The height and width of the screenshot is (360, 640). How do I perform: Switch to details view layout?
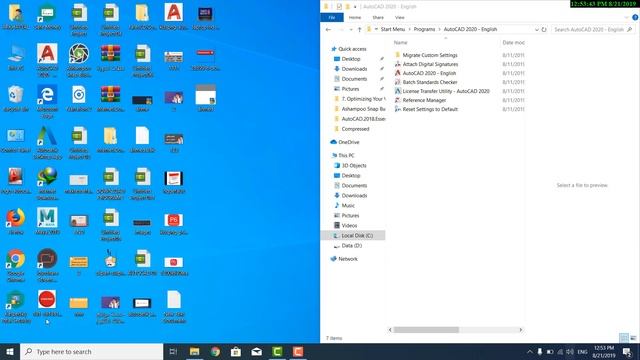coord(623,338)
